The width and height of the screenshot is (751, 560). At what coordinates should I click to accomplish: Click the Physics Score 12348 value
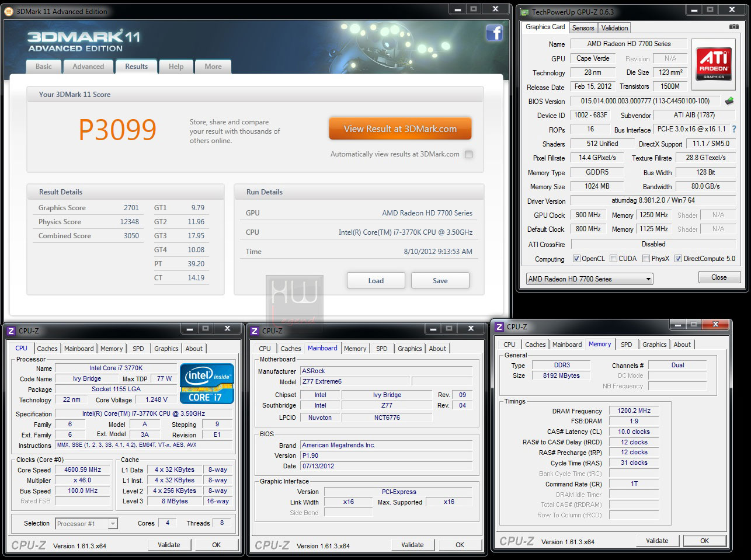click(130, 222)
